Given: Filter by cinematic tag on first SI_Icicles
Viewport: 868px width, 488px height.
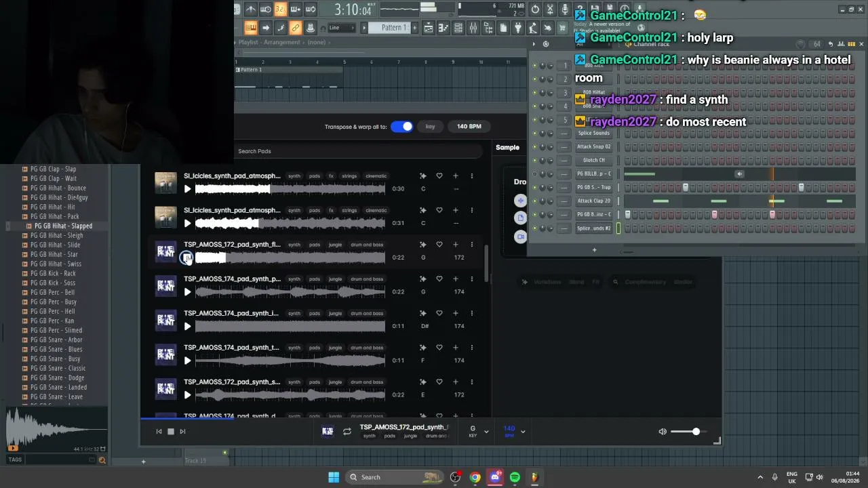Looking at the screenshot, I should pyautogui.click(x=376, y=176).
